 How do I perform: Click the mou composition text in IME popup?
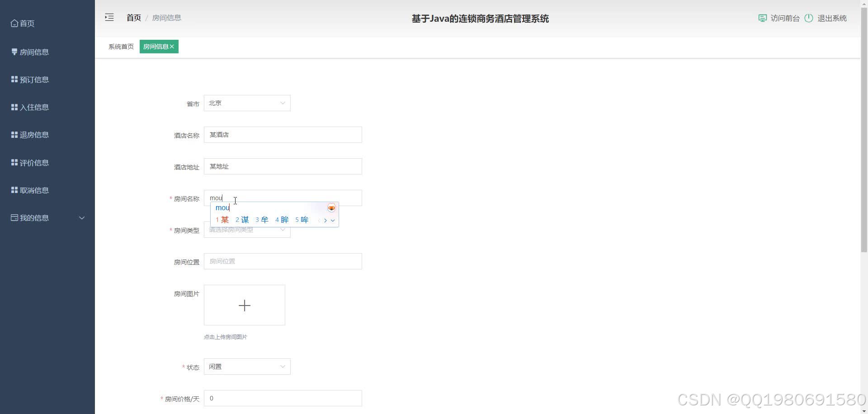(x=222, y=208)
